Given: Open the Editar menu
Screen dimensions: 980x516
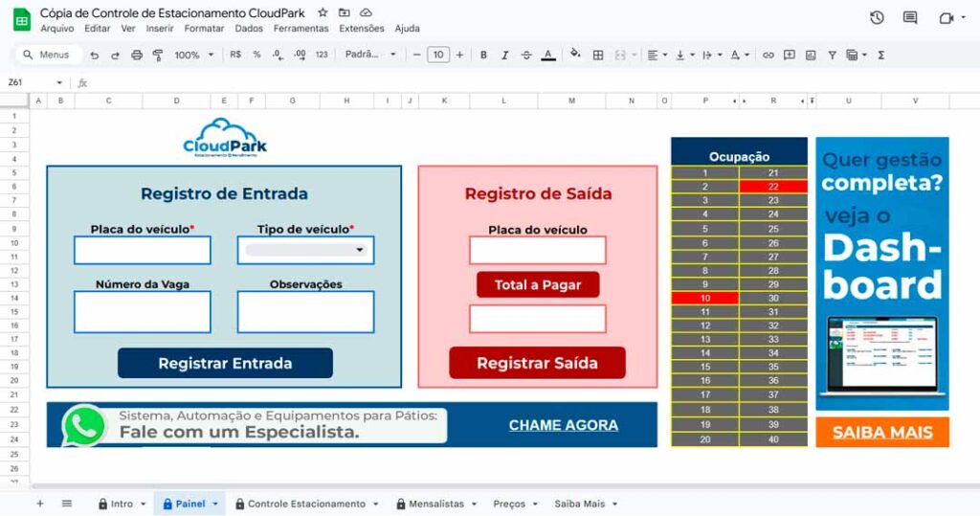Looking at the screenshot, I should click(98, 28).
